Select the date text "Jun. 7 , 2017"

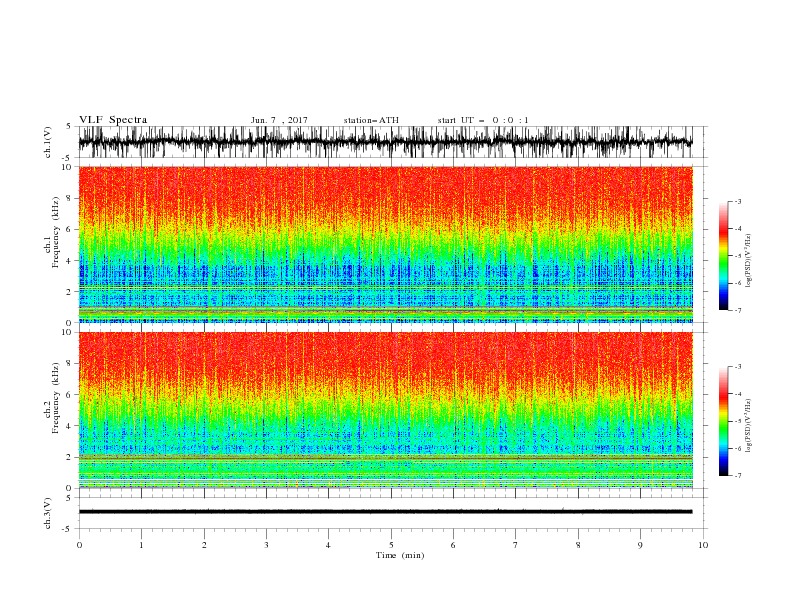[279, 120]
